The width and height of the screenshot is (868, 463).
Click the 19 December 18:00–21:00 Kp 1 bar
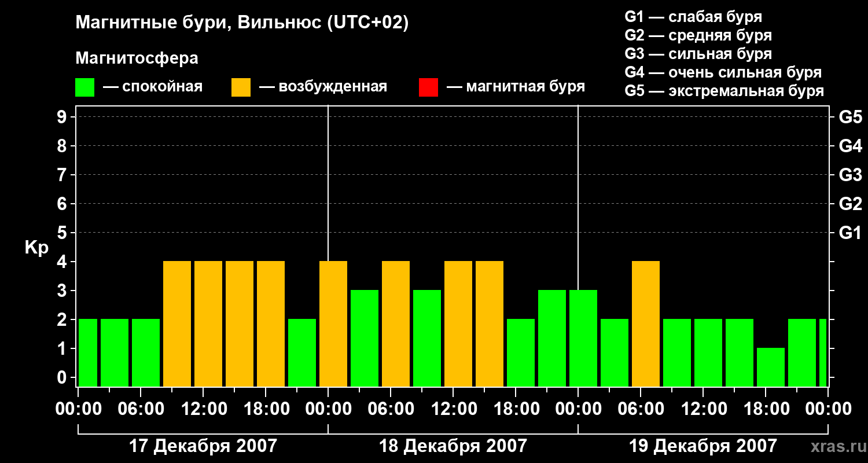tap(771, 368)
